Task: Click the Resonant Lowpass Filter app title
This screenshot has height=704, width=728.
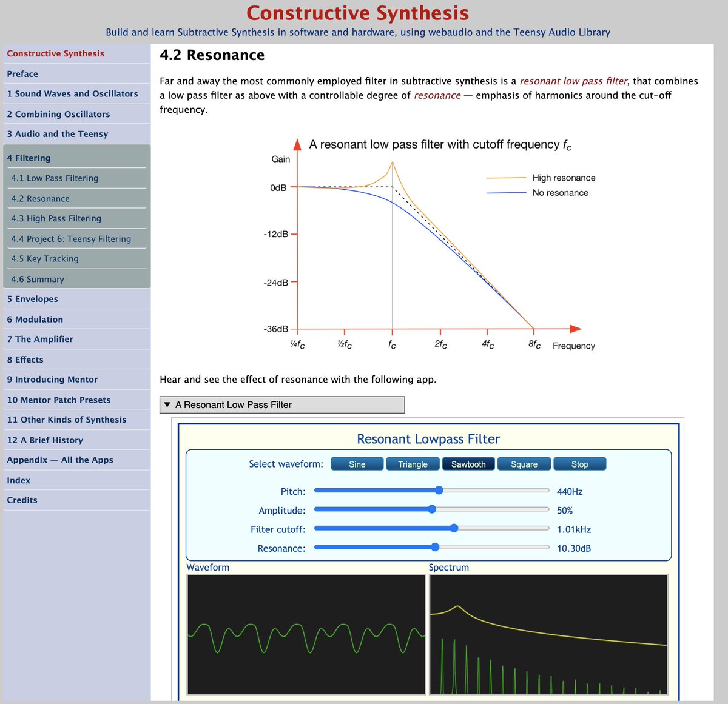Action: point(428,439)
